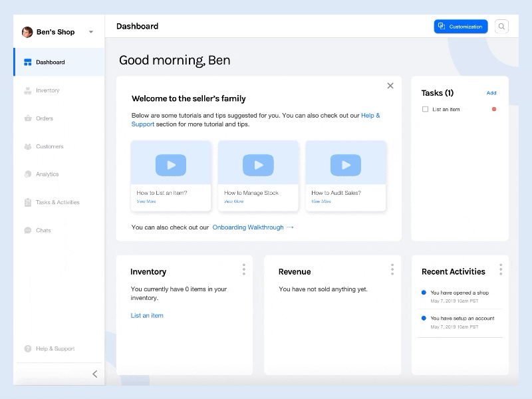Image resolution: width=532 pixels, height=399 pixels.
Task: Open search with the magnifier icon
Action: click(x=501, y=27)
